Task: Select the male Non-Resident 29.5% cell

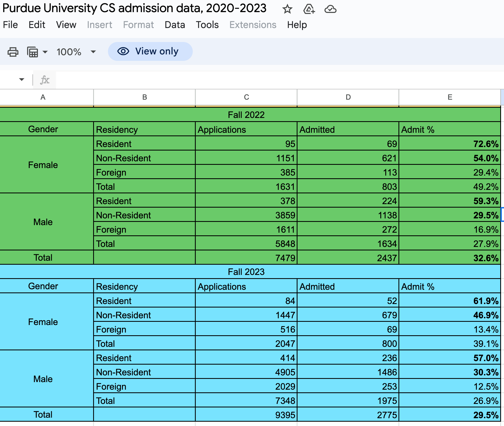Action: (x=450, y=215)
